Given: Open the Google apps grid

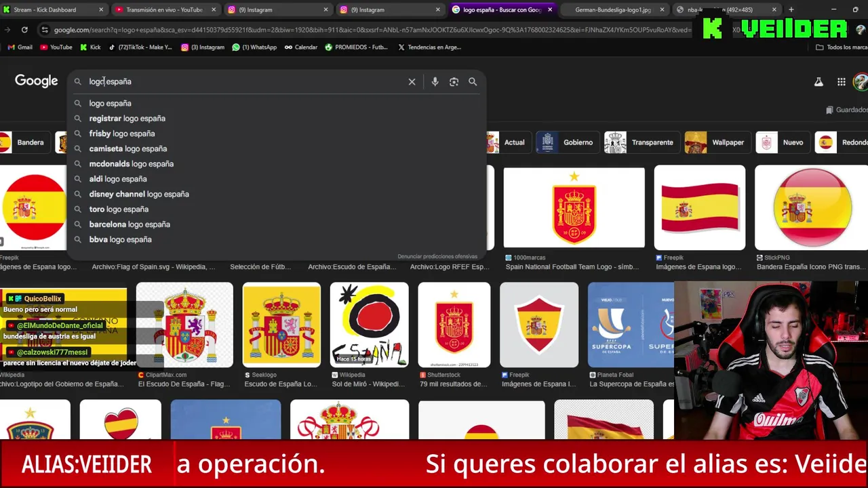Looking at the screenshot, I should pyautogui.click(x=841, y=81).
